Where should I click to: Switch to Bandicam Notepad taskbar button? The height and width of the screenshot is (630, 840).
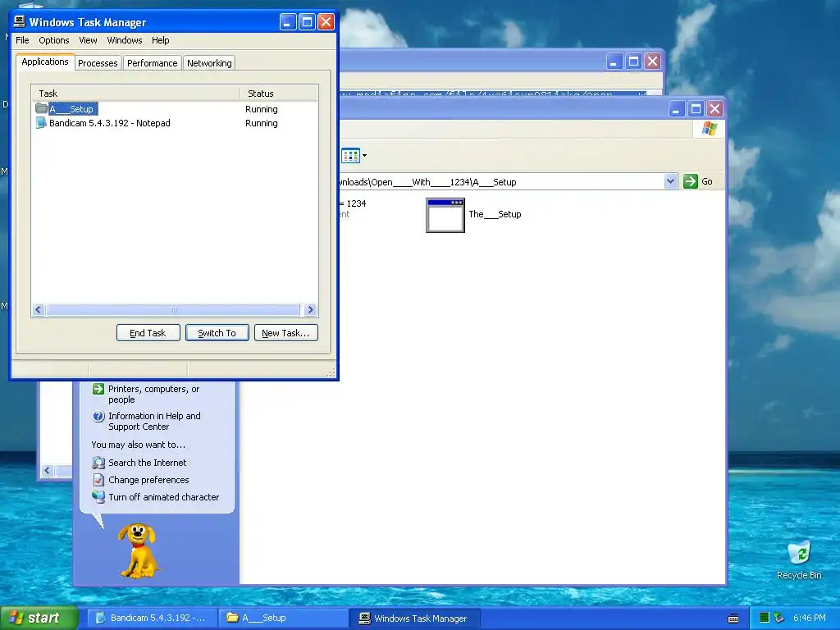tap(151, 618)
